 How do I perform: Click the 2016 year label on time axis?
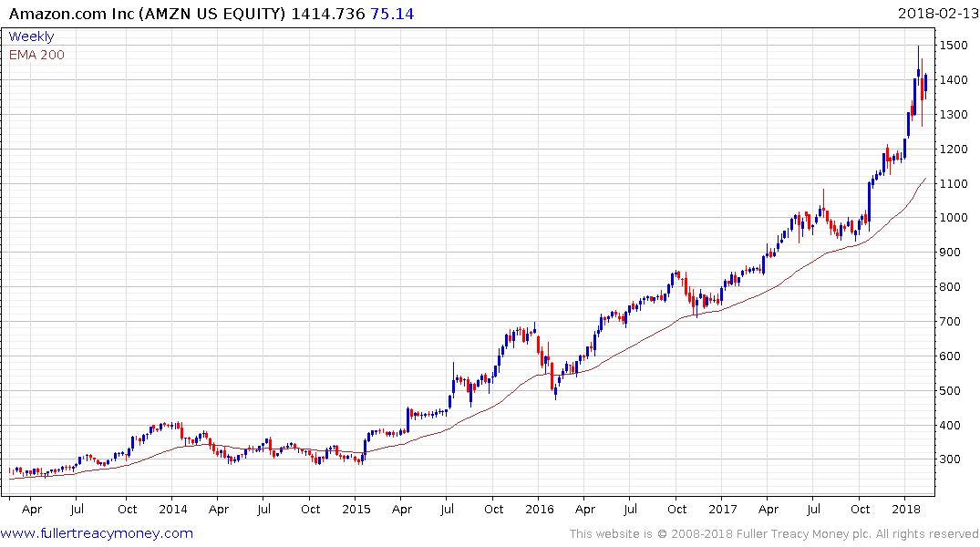[540, 509]
